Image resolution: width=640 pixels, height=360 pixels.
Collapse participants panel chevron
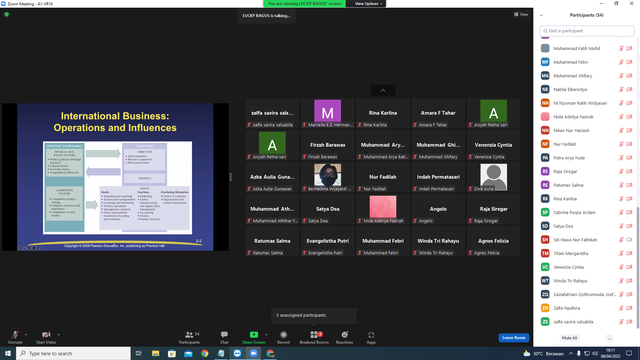[x=541, y=15]
